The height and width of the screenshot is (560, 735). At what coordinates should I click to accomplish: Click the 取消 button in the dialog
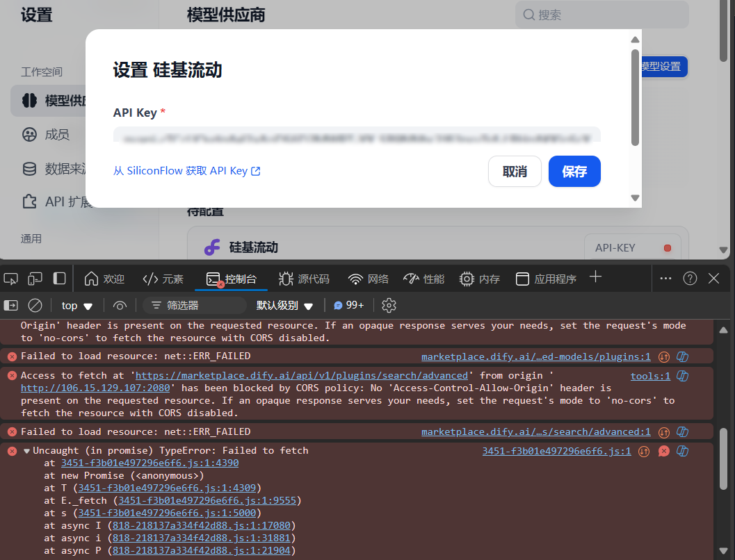[x=515, y=172]
